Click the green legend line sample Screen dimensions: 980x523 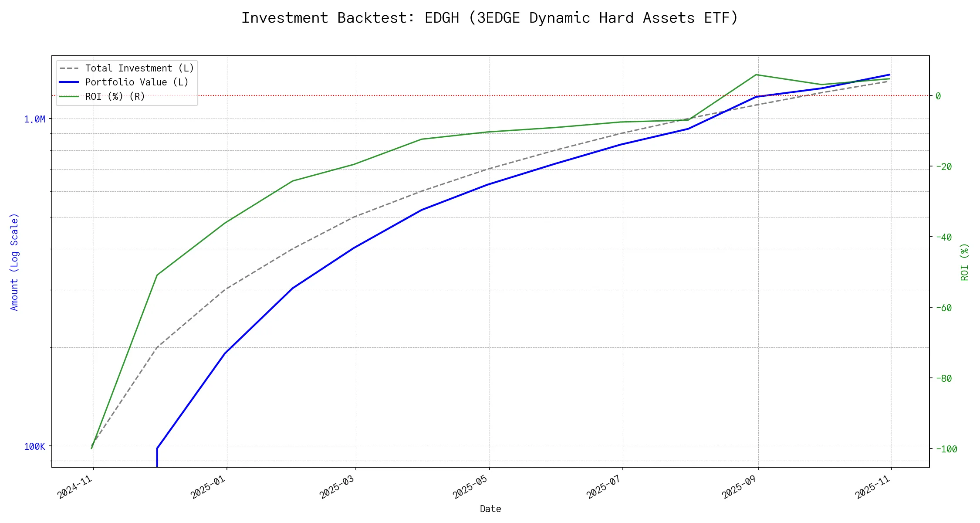coord(69,96)
